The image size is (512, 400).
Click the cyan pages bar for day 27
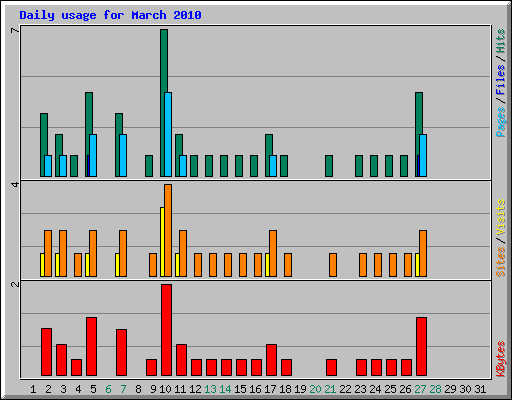(423, 156)
